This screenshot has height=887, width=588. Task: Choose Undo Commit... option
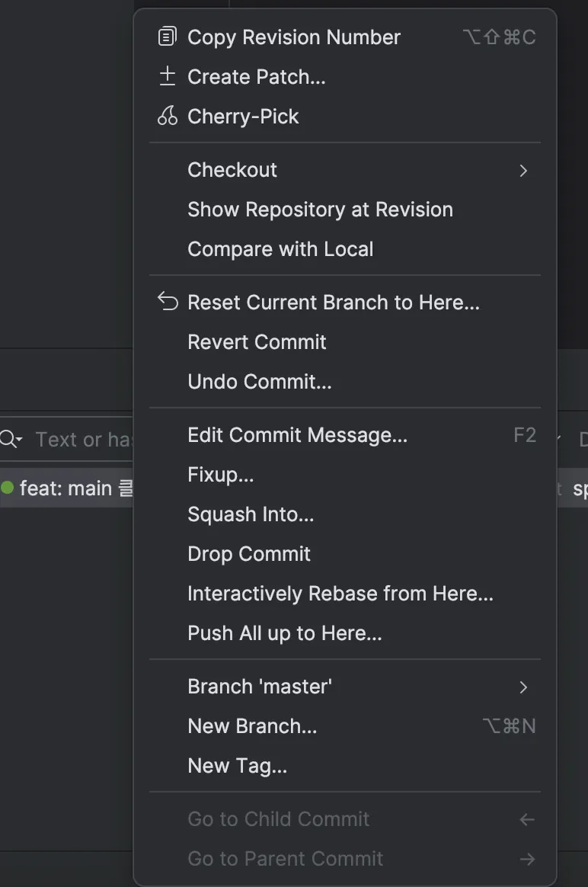[260, 382]
